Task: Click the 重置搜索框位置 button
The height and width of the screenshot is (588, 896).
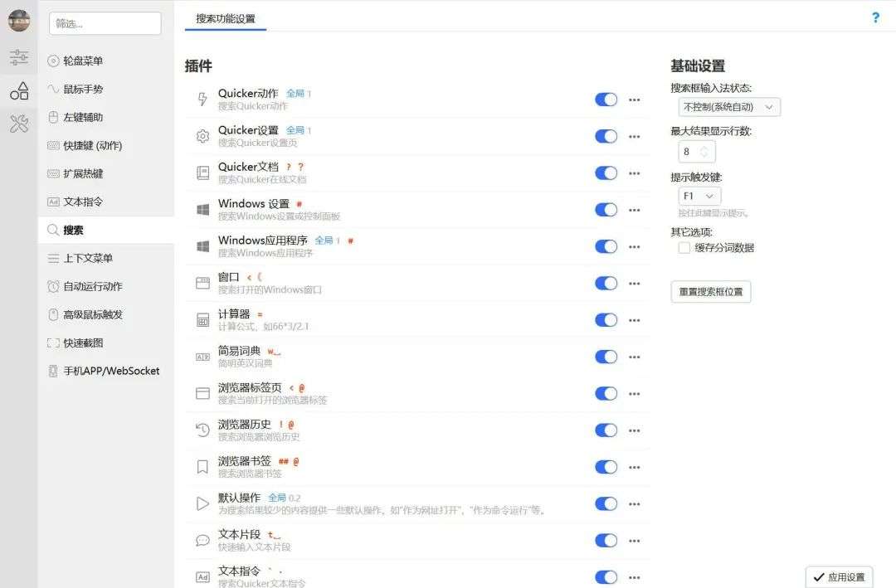Action: [710, 291]
